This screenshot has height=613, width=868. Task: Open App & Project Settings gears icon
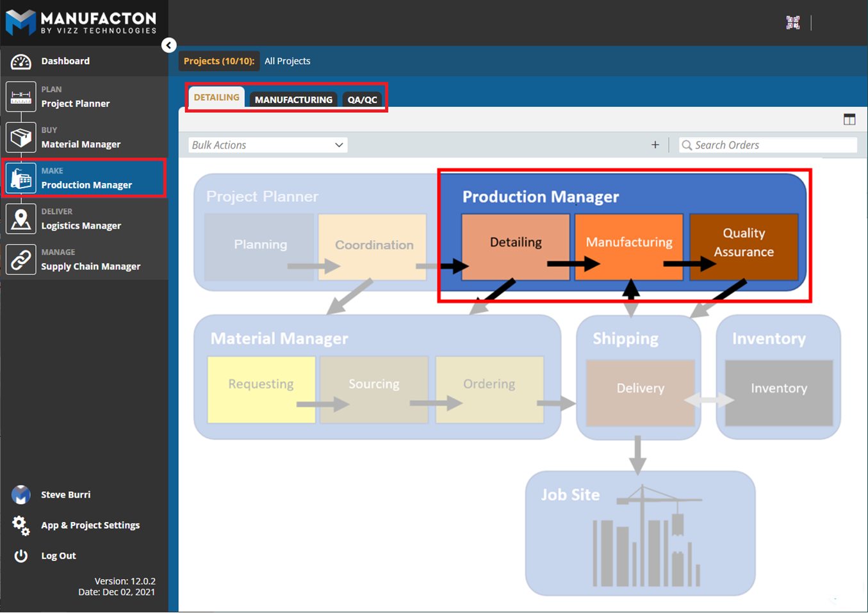20,525
